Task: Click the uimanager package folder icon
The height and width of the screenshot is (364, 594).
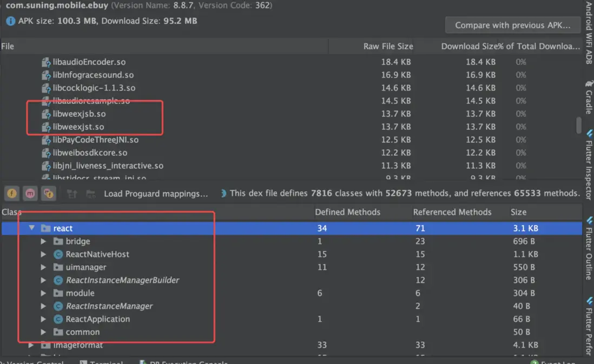Action: point(58,267)
